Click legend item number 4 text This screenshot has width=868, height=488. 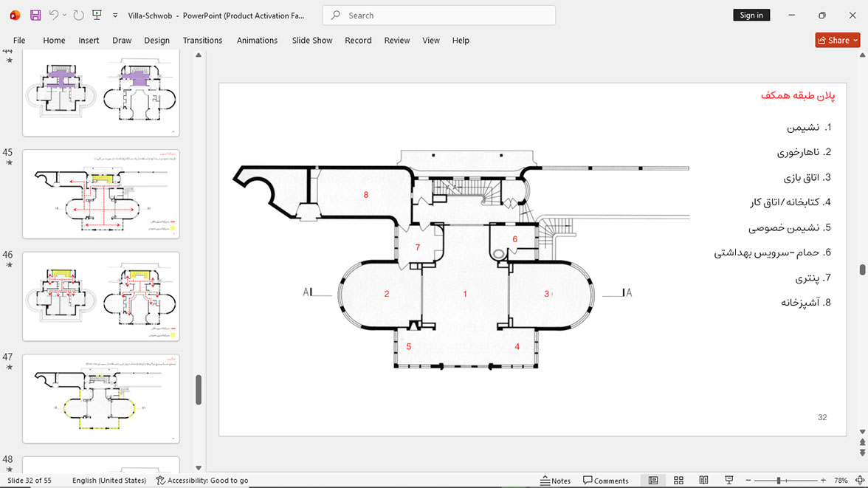(790, 202)
